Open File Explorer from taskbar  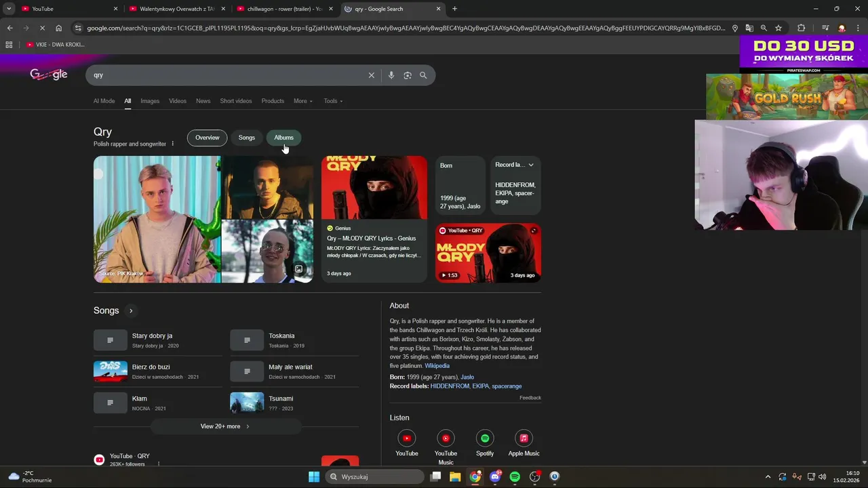coord(455,476)
